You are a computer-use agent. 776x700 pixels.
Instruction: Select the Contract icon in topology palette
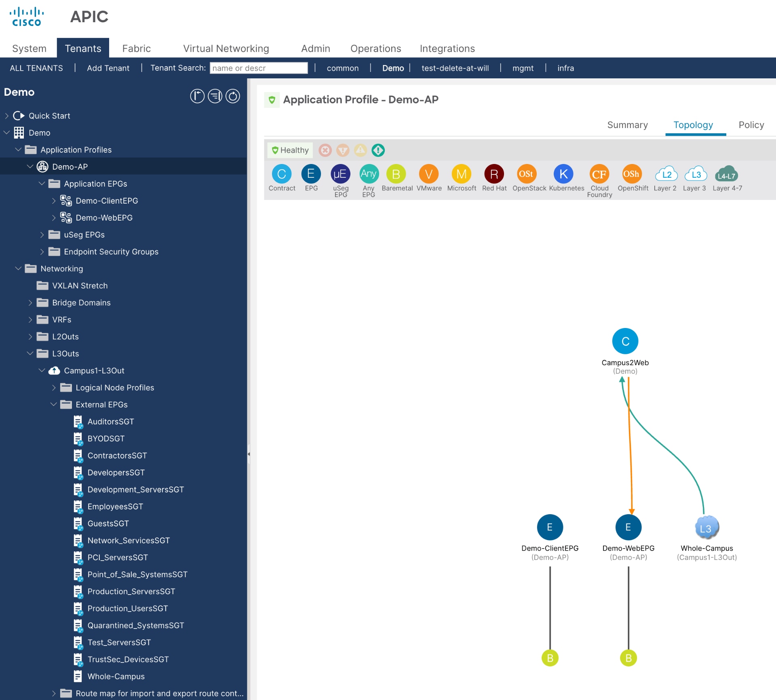[282, 174]
